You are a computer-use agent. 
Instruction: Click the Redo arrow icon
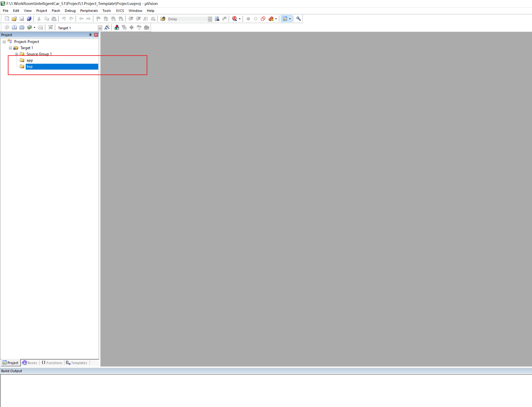(x=71, y=19)
